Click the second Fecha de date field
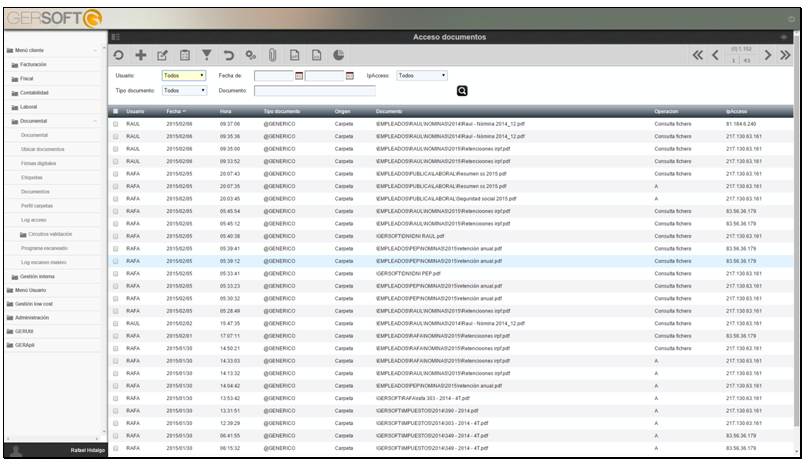 325,76
